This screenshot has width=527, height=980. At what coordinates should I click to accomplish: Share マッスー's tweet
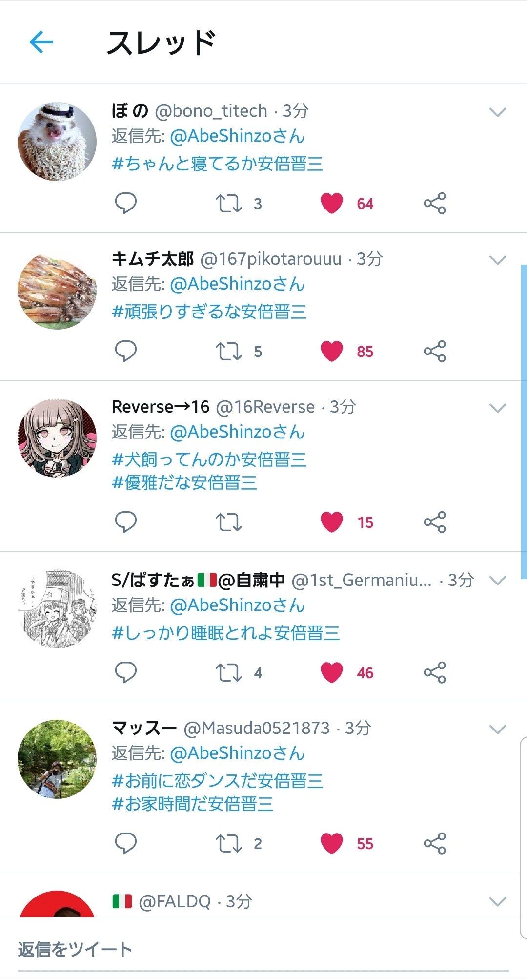tap(435, 843)
